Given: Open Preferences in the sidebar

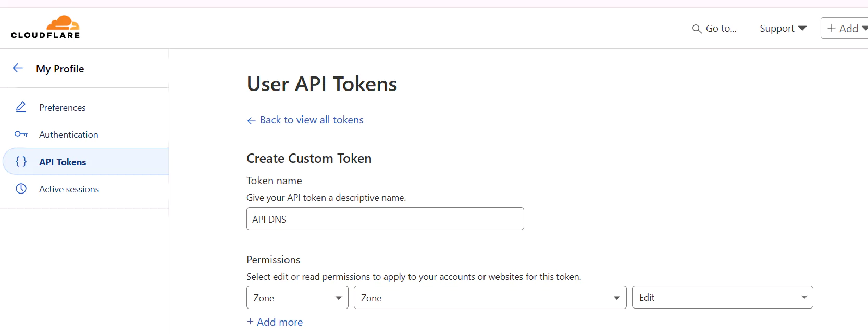Looking at the screenshot, I should pos(63,108).
